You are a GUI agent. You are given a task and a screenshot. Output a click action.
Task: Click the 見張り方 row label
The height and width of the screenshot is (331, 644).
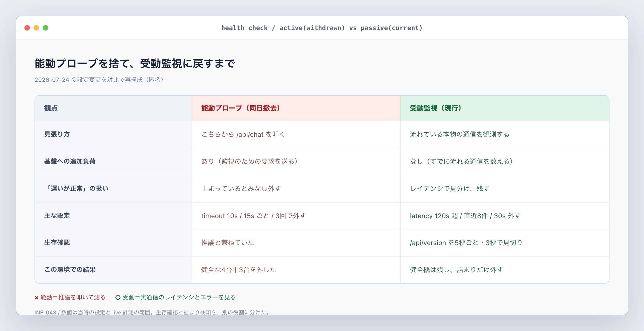click(x=57, y=134)
